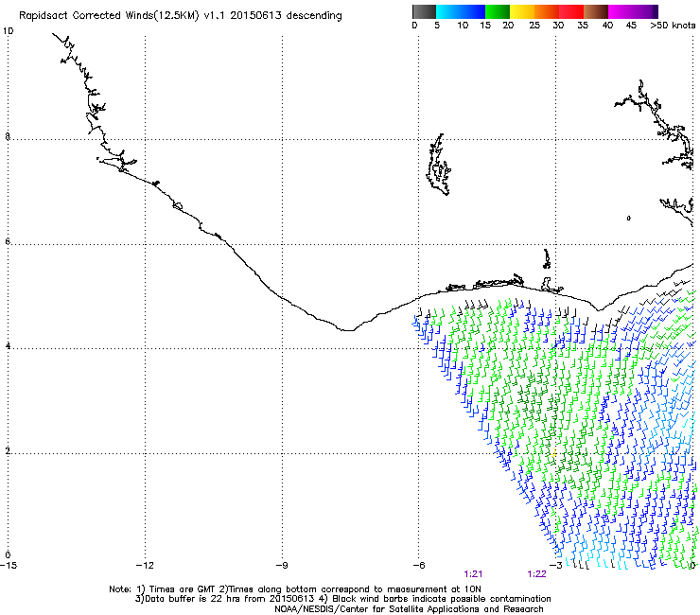Select the magenta 40-45 knots legend segment

621,11
